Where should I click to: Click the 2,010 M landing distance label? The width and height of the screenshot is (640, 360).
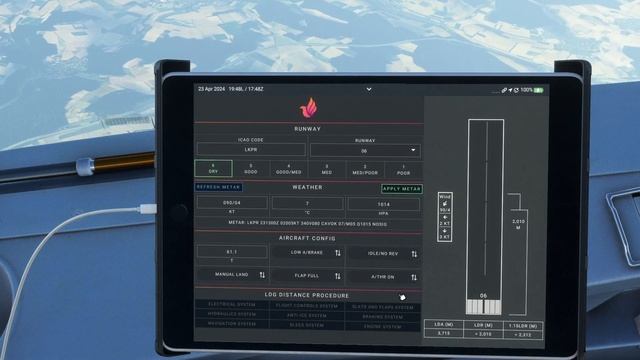518,224
